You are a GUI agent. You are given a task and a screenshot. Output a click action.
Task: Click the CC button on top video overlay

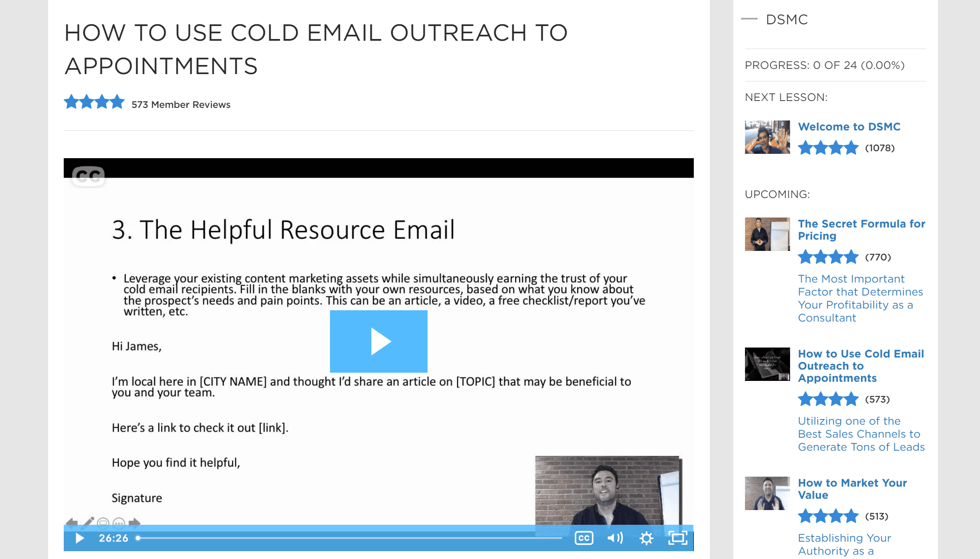88,175
